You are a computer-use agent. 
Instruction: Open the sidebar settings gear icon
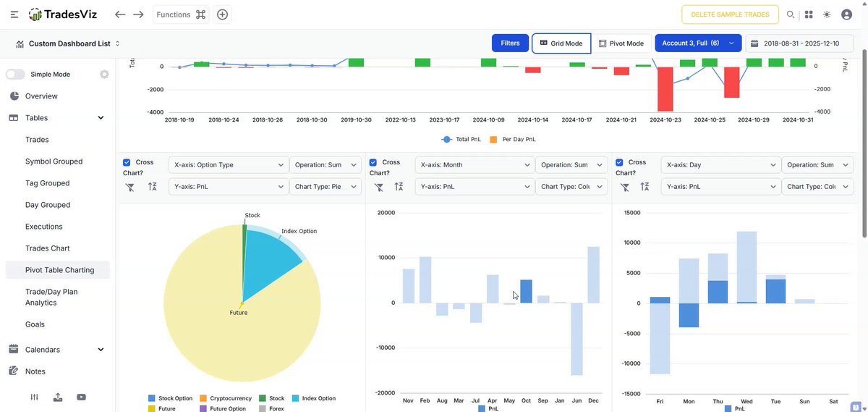(x=104, y=74)
